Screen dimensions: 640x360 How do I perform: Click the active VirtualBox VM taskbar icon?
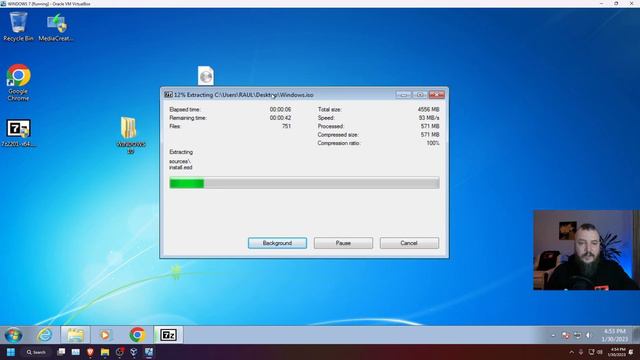click(149, 352)
